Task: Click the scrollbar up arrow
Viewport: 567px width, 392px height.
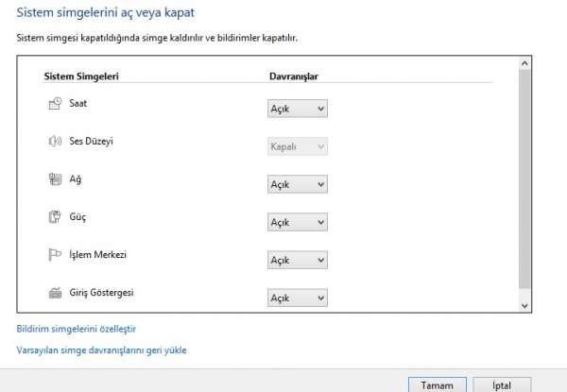Action: (x=524, y=63)
